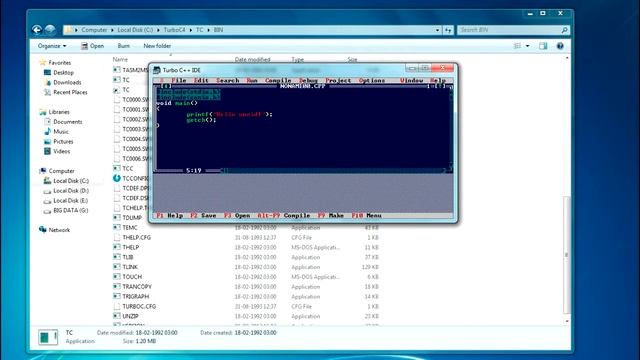Viewport: 640px width, 360px height.
Task: Click F10 Menu in Turbo C++ status bar
Action: coord(367,215)
